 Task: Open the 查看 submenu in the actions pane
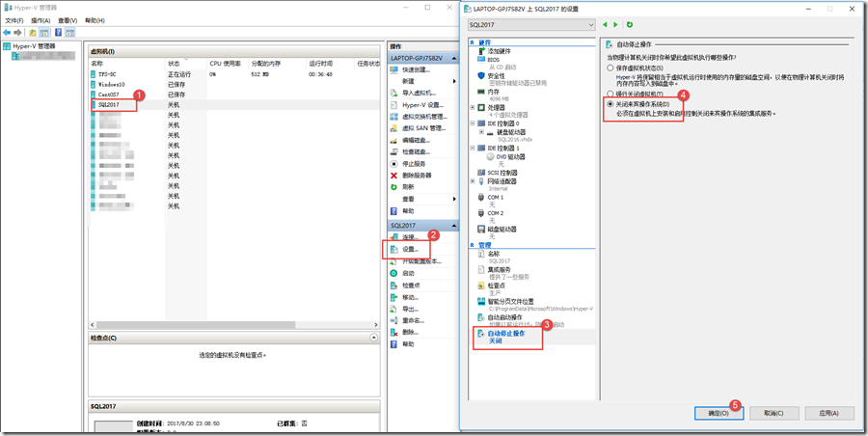[424, 199]
